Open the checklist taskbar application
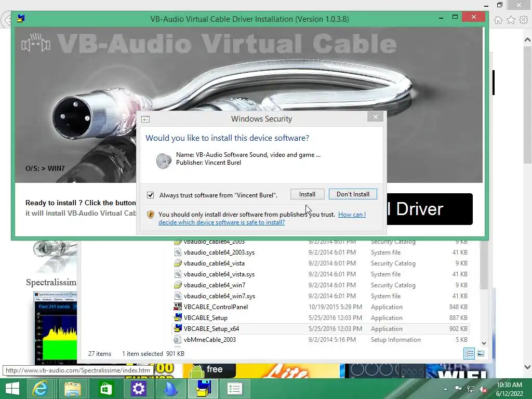The width and height of the screenshot is (532, 399). tap(234, 389)
